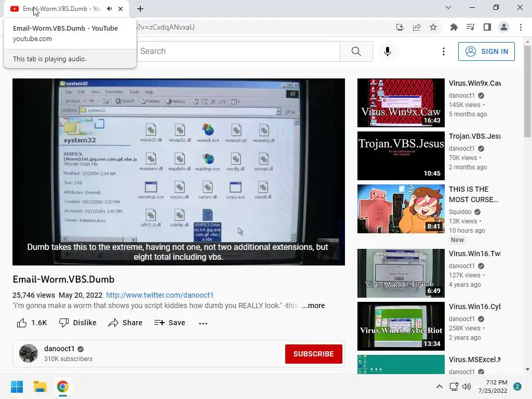
Task: Share this page via address bar icon
Action: pos(417,28)
